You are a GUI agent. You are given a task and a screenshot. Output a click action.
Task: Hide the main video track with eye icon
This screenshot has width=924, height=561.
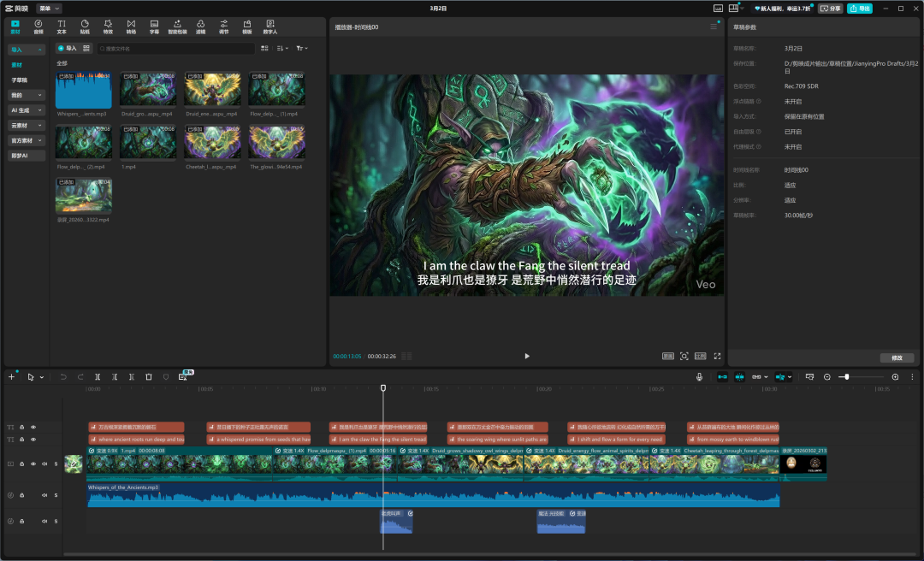(x=33, y=464)
